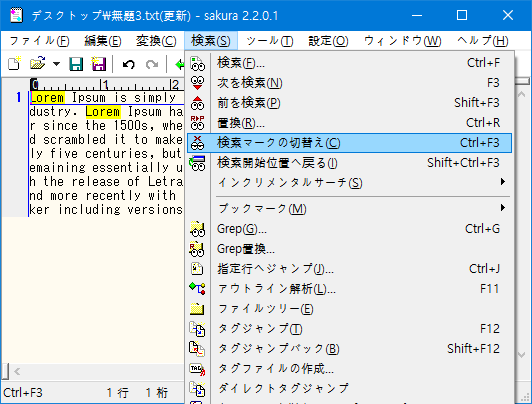532x404 pixels.
Task: Select Grep置換... menu entry
Action: (x=349, y=249)
